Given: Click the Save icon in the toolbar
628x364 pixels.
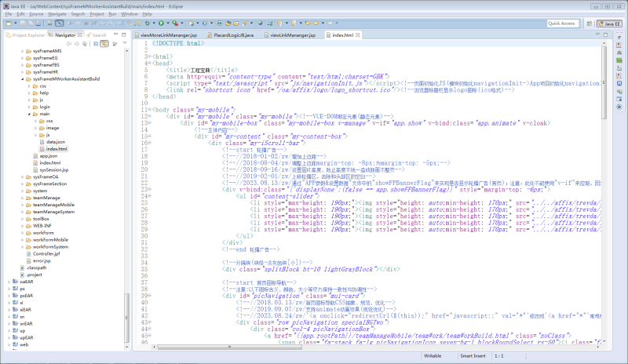Looking at the screenshot, I should coord(23,24).
